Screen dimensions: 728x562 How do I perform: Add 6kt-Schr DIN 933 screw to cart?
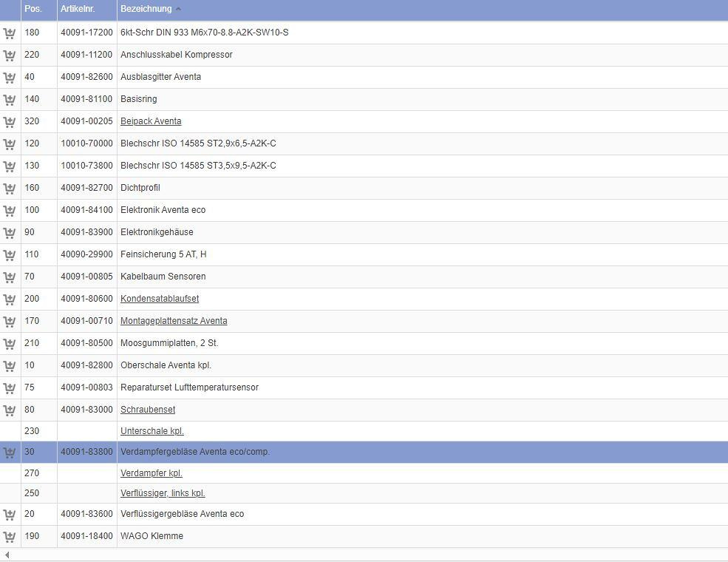[10, 33]
